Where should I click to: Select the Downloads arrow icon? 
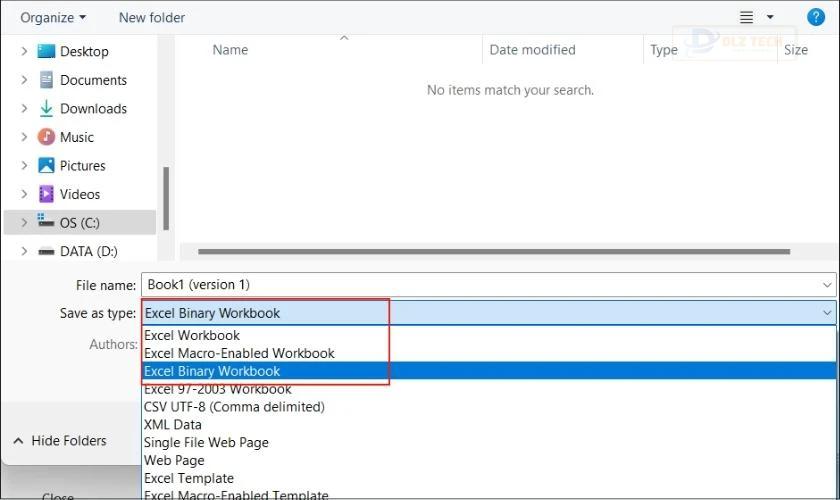[46, 108]
